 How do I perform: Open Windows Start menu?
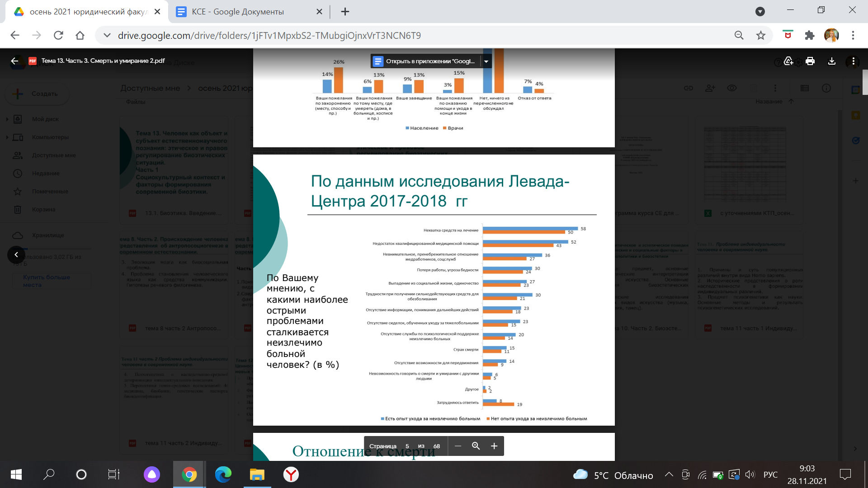pos(16,474)
